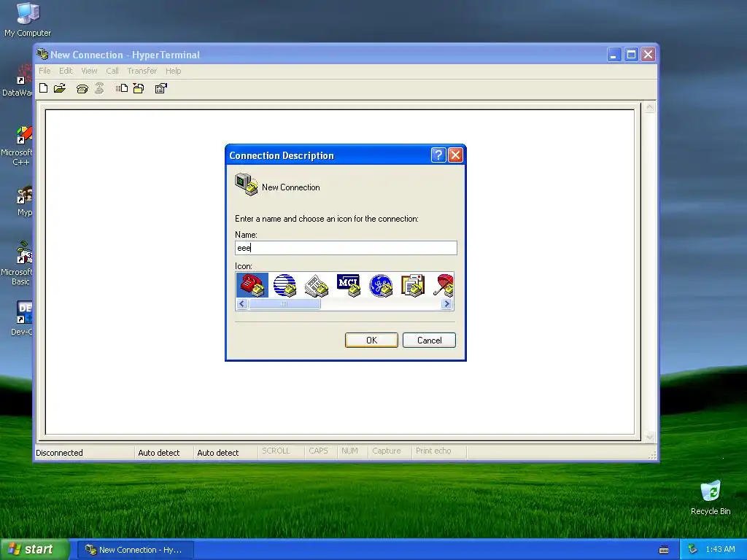Click the CAPS status indicator
Image resolution: width=747 pixels, height=560 pixels.
tap(318, 451)
